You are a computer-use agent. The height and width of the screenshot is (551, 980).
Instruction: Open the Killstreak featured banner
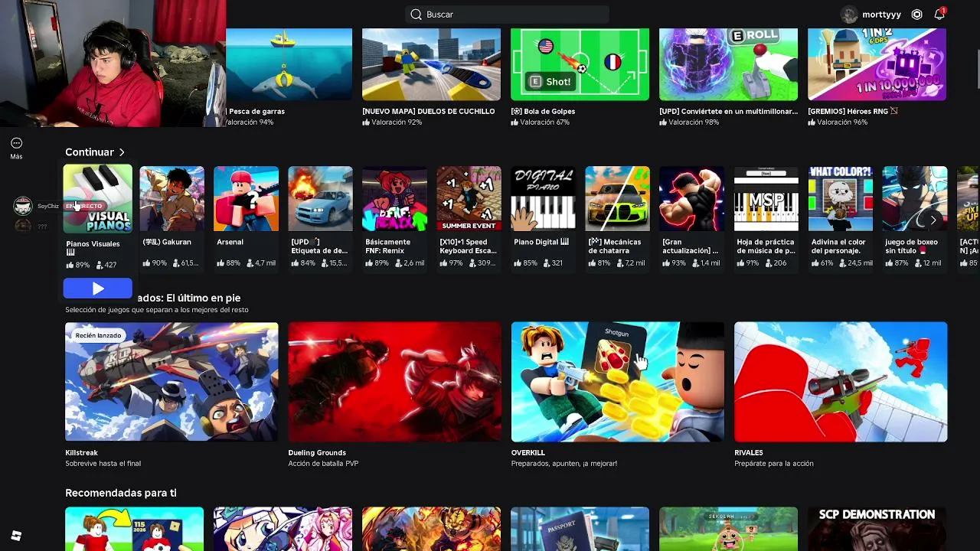(x=171, y=382)
